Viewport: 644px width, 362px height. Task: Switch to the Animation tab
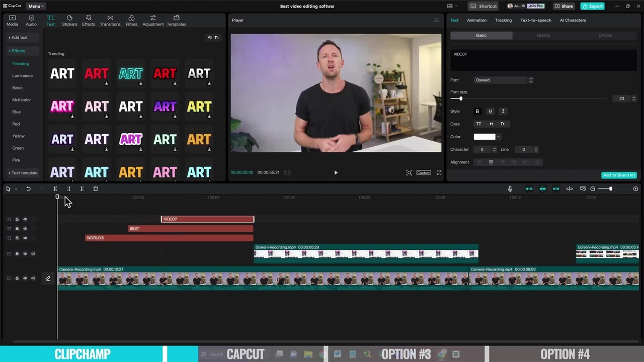click(x=476, y=20)
